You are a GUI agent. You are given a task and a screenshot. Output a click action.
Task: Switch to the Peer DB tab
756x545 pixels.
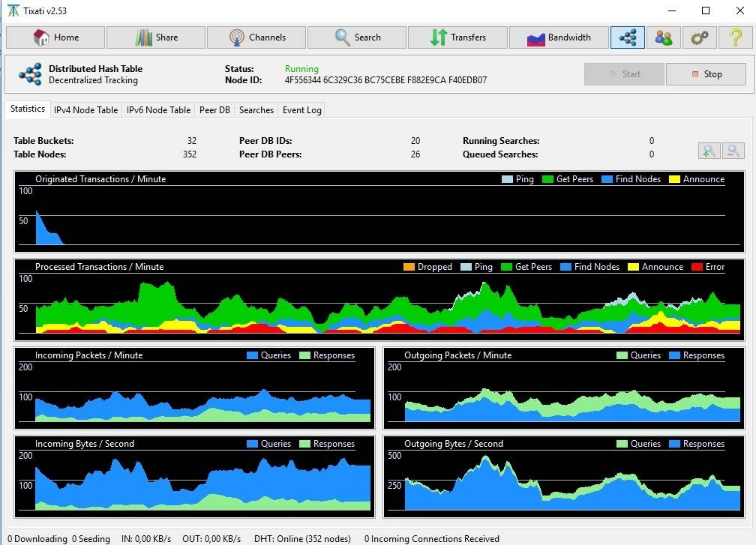[214, 110]
